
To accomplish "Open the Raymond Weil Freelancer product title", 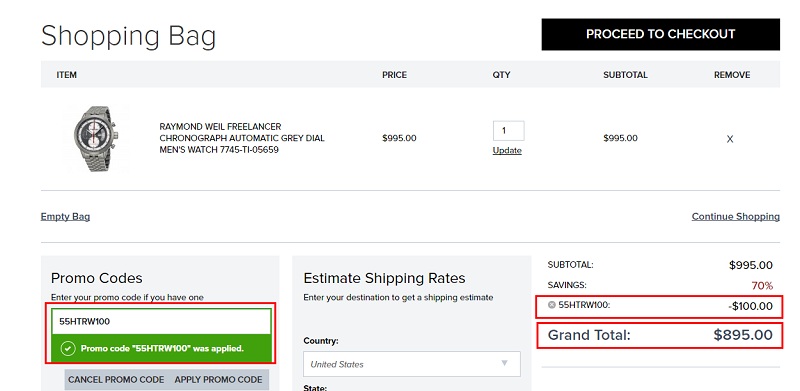I will pos(242,138).
